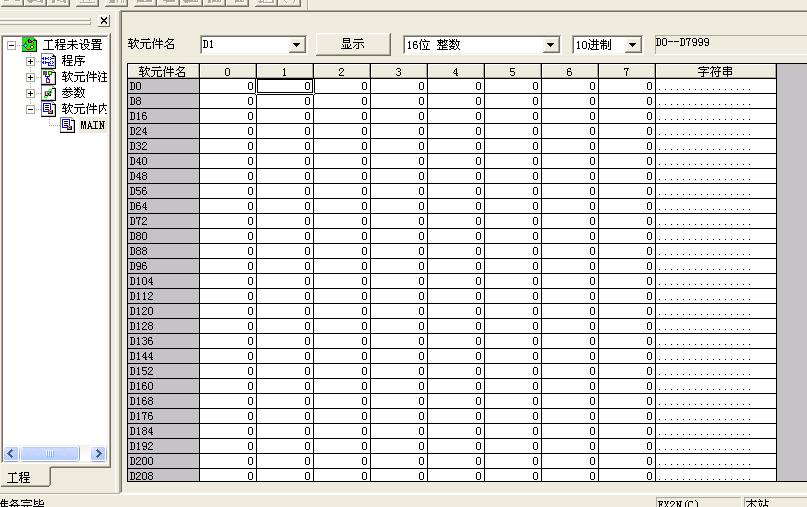The width and height of the screenshot is (807, 507).
Task: Close the project panel with the X
Action: [103, 21]
